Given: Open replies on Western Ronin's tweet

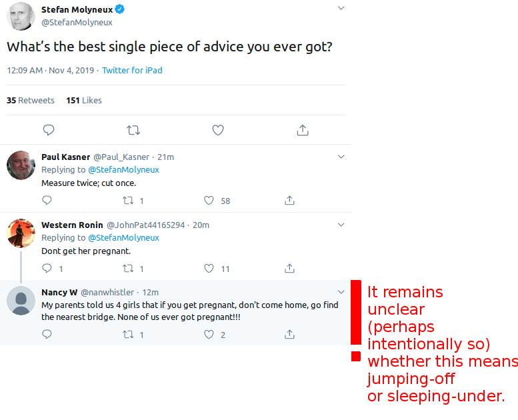Looking at the screenshot, I should (47, 268).
